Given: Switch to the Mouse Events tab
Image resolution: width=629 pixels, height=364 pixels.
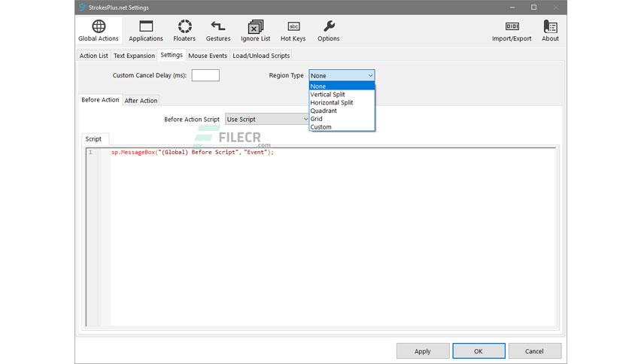Looking at the screenshot, I should click(x=208, y=56).
